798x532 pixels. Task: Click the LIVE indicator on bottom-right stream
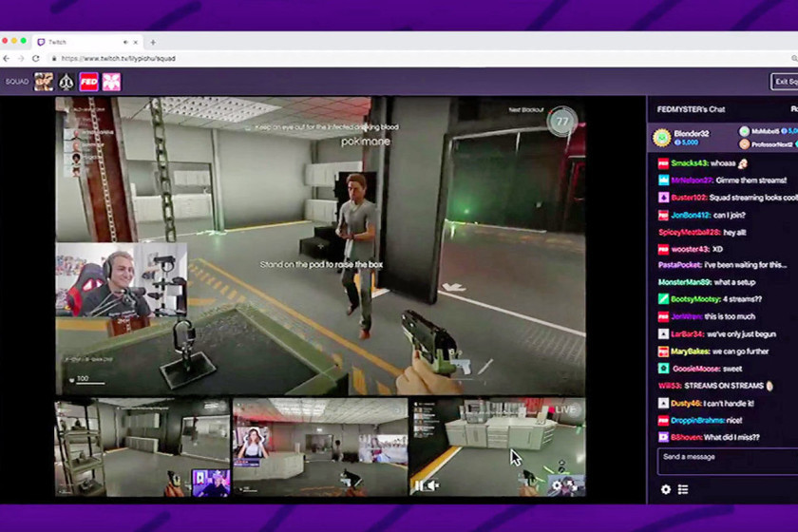(x=564, y=409)
